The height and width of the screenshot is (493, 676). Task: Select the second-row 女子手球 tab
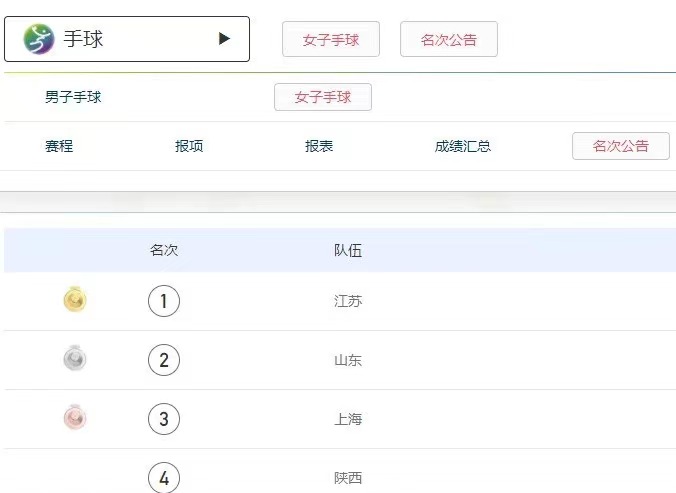323,97
